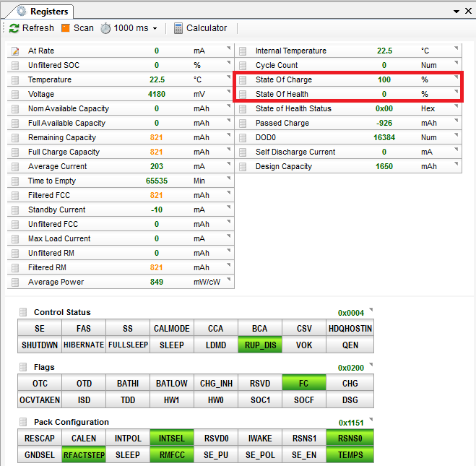Select the DOD0 value 16384
Image resolution: width=476 pixels, height=466 pixels.
pyautogui.click(x=384, y=138)
